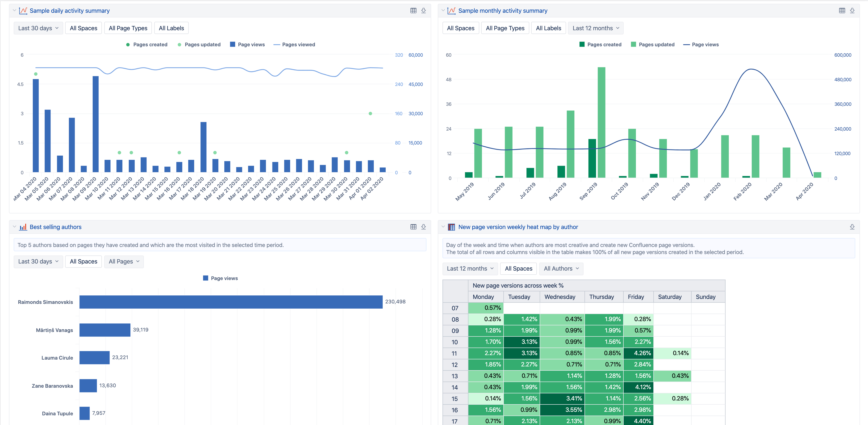Select the 4.12% heat map cell

coord(638,387)
